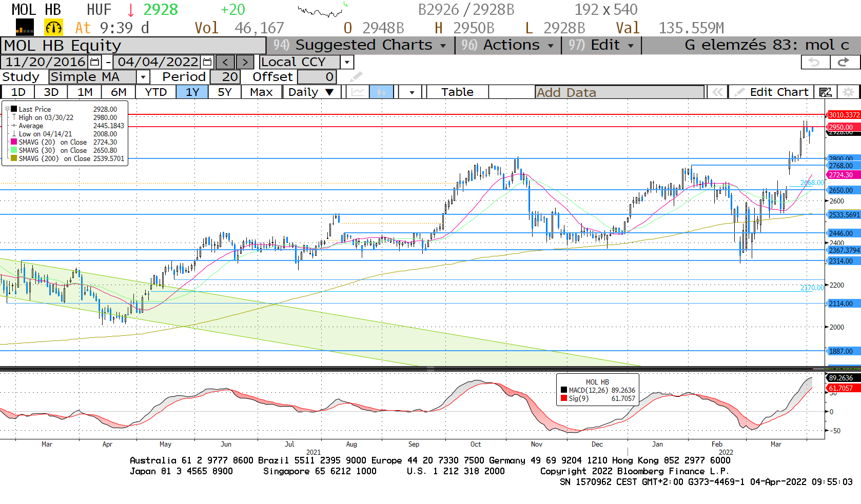This screenshot has width=861, height=504.
Task: Click the pencil annotate icon near Offset
Action: coord(356,77)
